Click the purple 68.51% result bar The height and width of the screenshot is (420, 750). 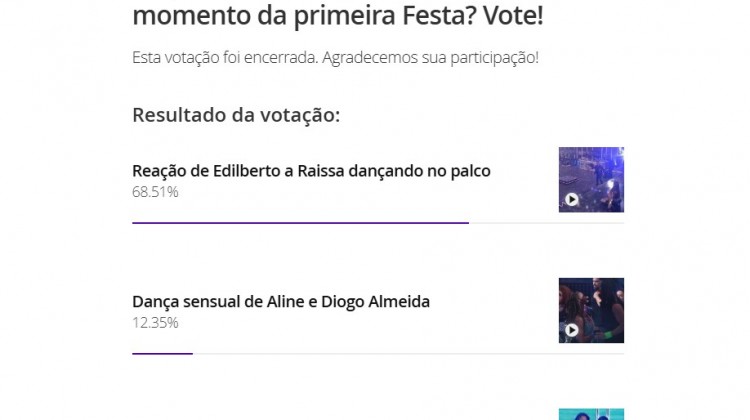click(x=300, y=222)
